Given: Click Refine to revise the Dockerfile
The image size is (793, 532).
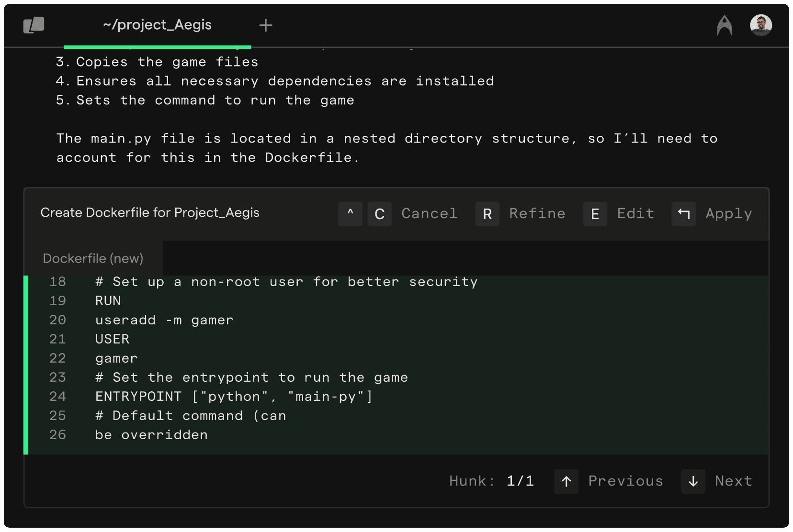Looking at the screenshot, I should [x=537, y=214].
